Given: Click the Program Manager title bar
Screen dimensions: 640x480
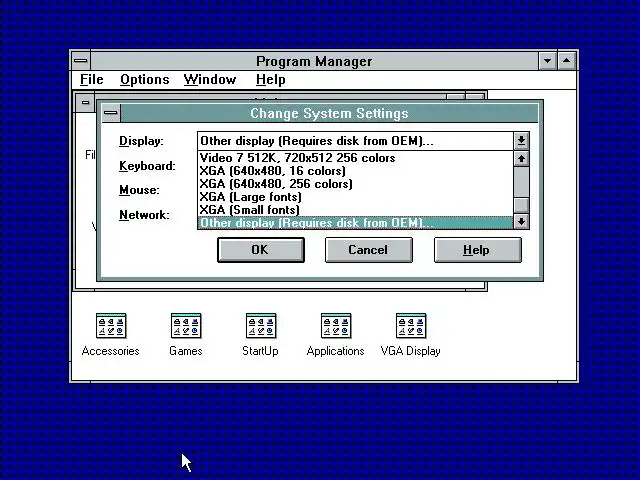Looking at the screenshot, I should coord(314,61).
